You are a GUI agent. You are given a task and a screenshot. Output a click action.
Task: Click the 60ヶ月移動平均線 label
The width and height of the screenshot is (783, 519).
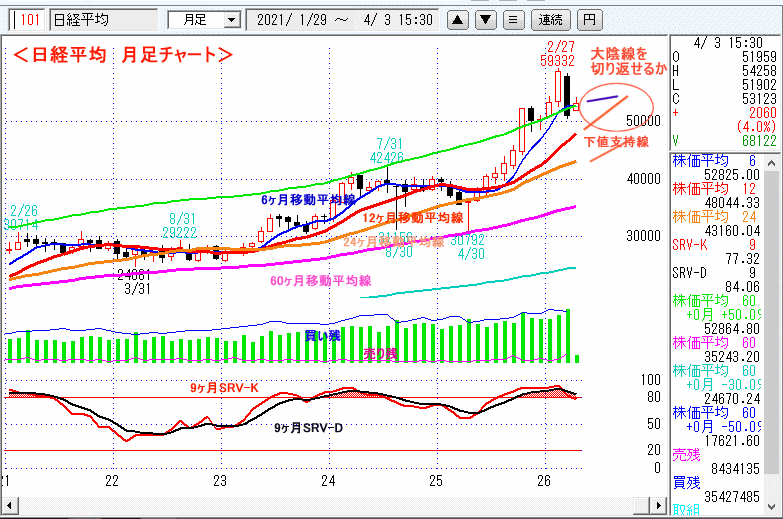pyautogui.click(x=321, y=281)
